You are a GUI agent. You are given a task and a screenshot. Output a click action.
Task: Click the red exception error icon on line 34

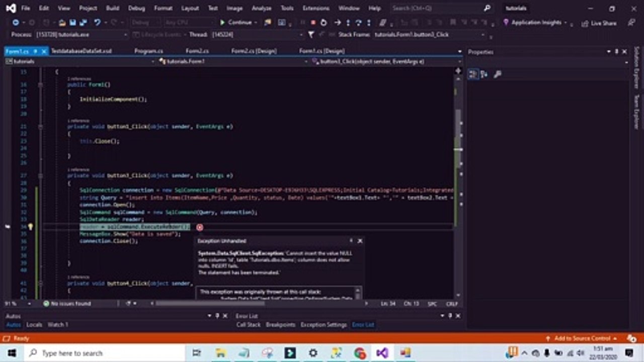tap(200, 227)
